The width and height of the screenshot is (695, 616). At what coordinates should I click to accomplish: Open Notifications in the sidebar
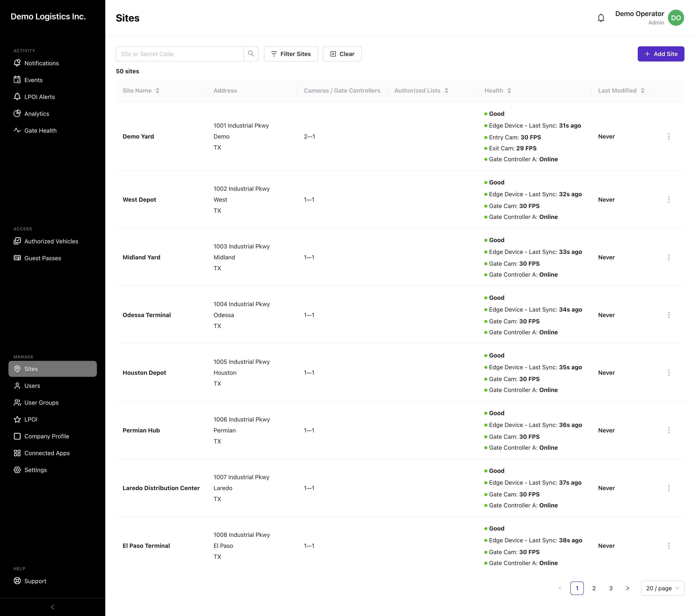[53, 63]
